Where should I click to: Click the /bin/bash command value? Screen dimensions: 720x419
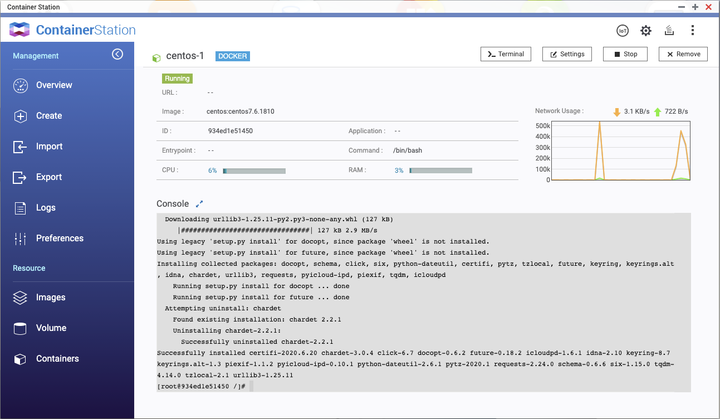tap(407, 150)
